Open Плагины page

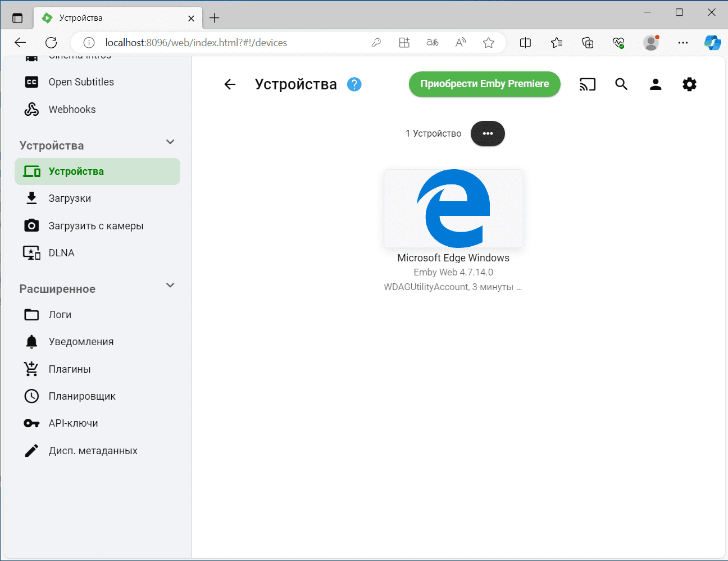(97, 369)
